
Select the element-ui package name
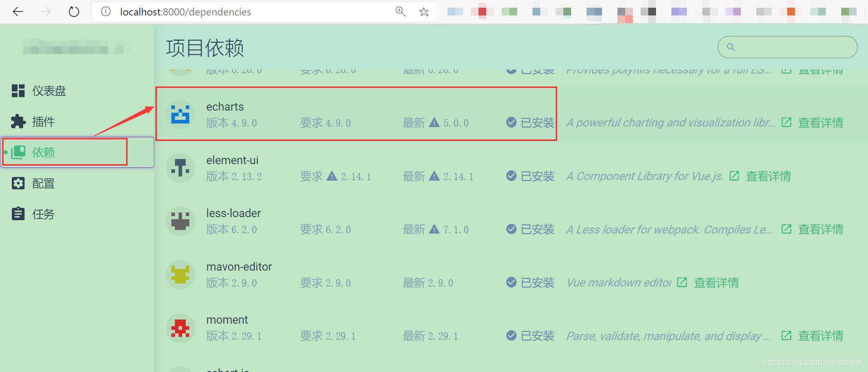coord(233,160)
